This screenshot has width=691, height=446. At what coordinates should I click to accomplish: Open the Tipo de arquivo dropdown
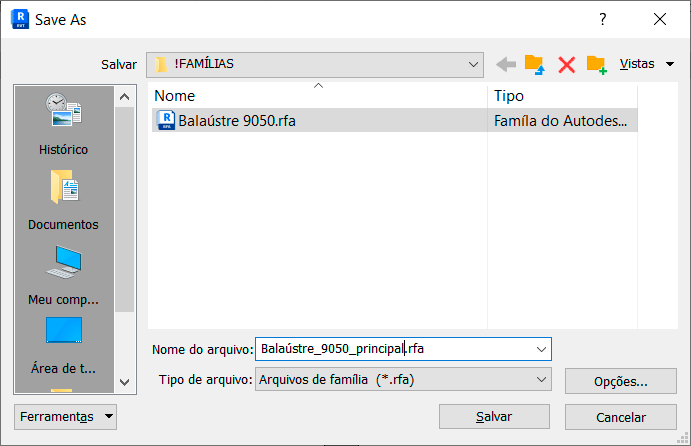tap(541, 380)
